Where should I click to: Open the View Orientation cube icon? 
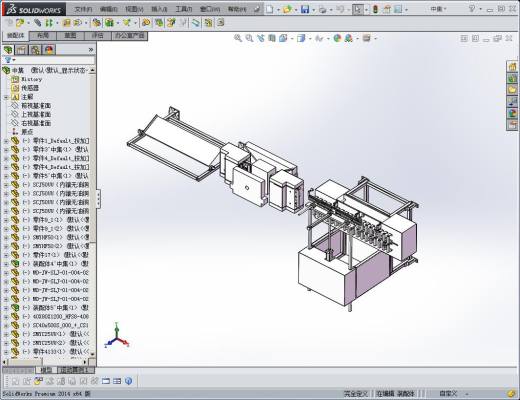(283, 38)
